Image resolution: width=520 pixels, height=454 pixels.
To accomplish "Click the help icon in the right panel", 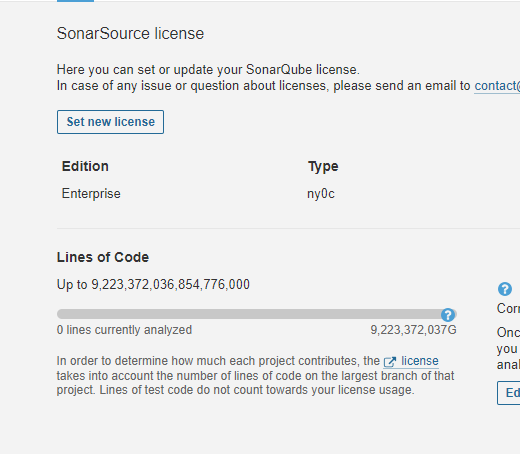I will pos(505,289).
